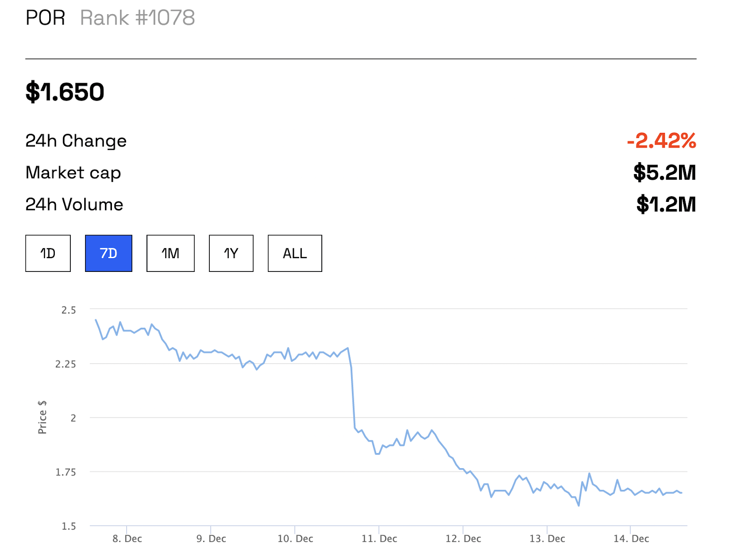Screen dimensions: 756x558
Task: Click the 12. Dec axis label
Action: (x=463, y=539)
